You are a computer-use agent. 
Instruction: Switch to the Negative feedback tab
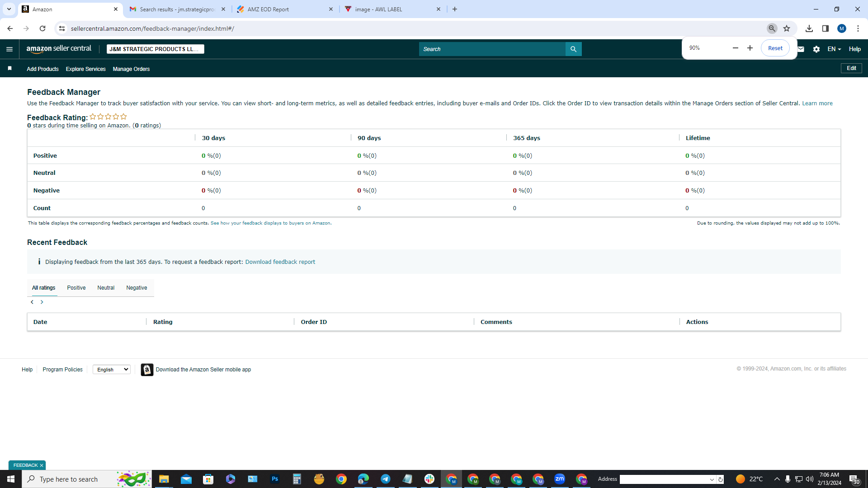point(137,288)
